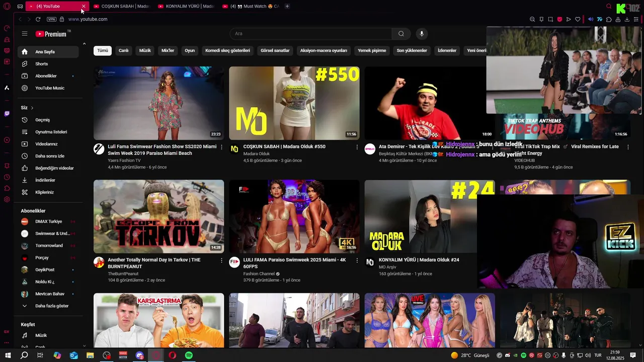Select the Müzik filter chip
This screenshot has width=644, height=362.
tap(145, 51)
